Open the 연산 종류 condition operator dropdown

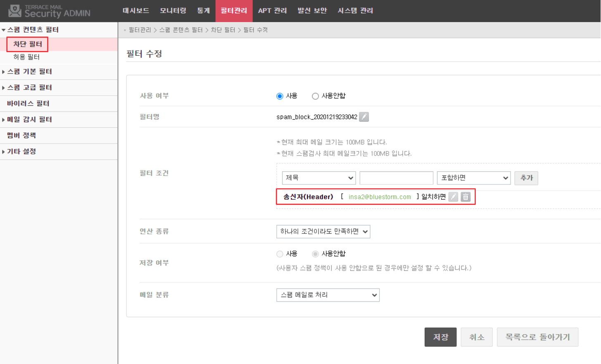[x=323, y=232]
